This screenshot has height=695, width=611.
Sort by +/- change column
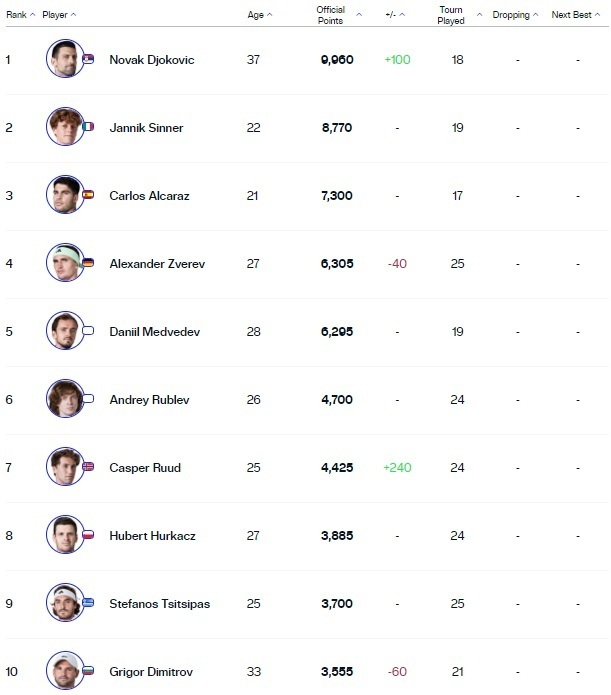[x=393, y=15]
